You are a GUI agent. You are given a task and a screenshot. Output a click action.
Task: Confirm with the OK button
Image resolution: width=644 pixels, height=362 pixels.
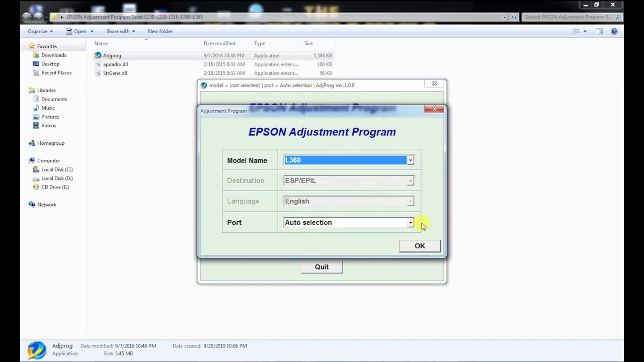pos(420,246)
